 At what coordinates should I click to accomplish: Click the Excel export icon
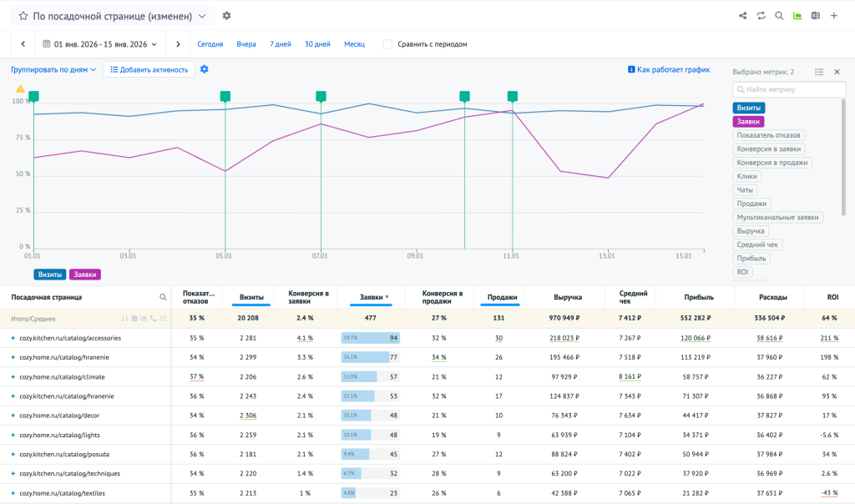coord(816,16)
